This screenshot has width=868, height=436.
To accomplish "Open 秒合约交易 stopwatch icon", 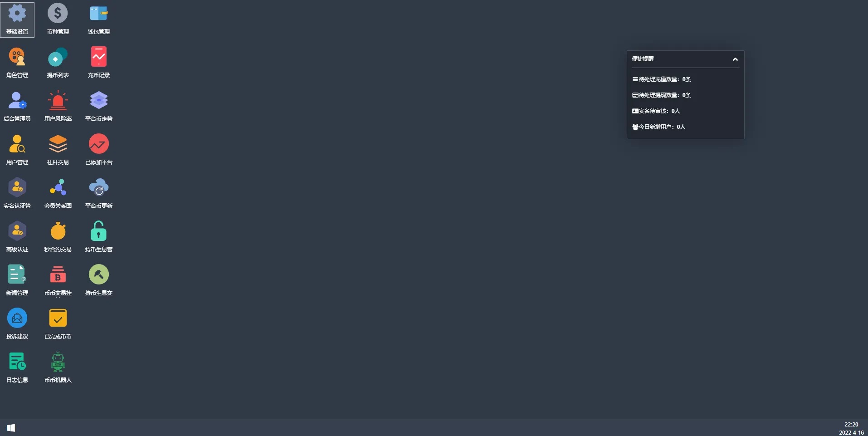I will click(58, 231).
